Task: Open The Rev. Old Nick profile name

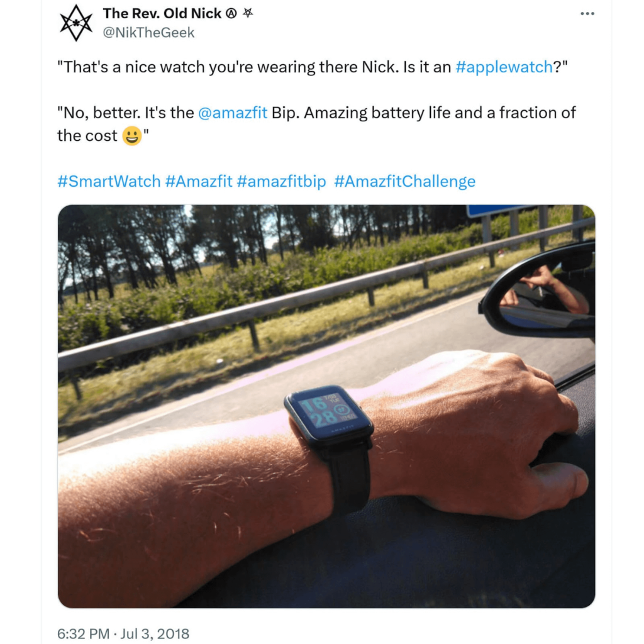Action: pos(162,14)
